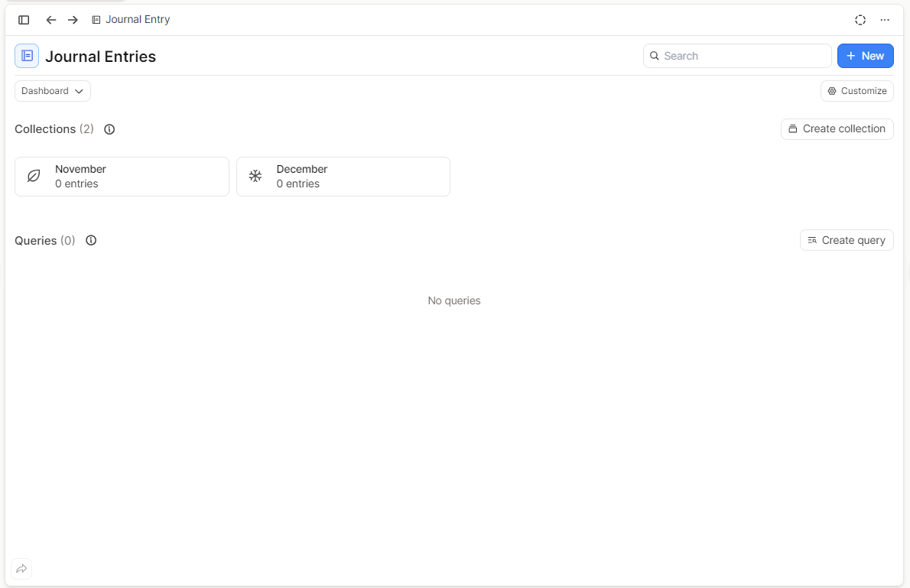Toggle the sidebar panel icon
Viewport: 910px width, 588px height.
(x=24, y=20)
